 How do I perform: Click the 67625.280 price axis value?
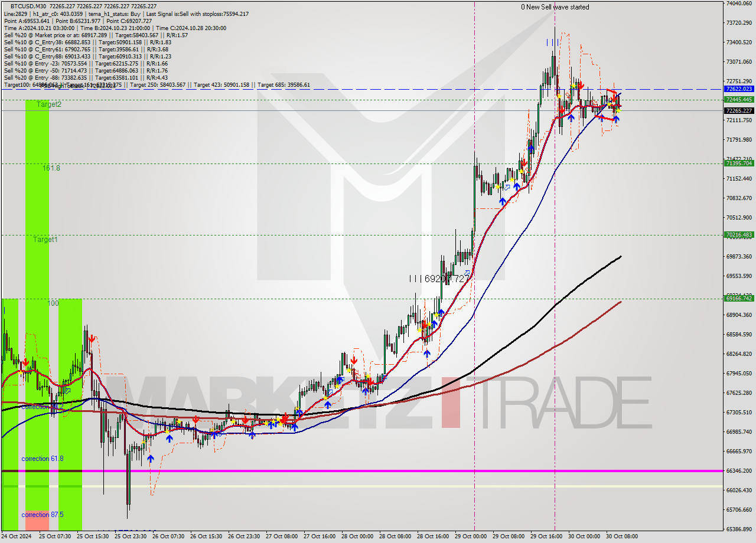pyautogui.click(x=739, y=393)
